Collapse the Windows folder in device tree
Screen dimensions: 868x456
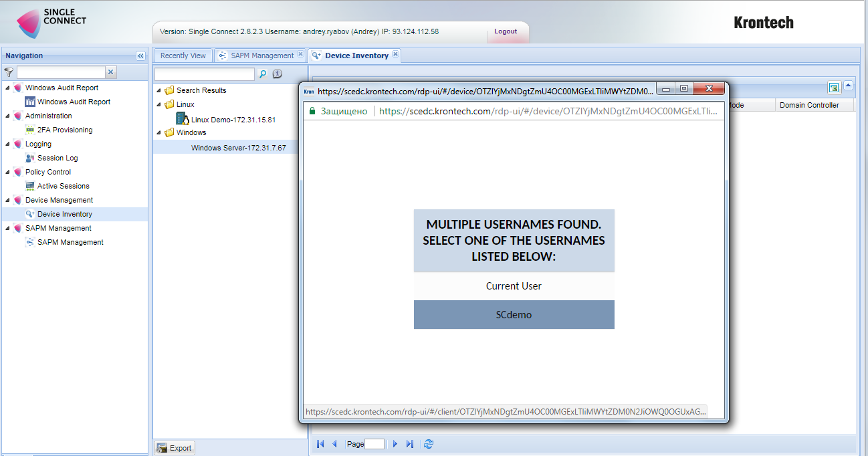[159, 133]
